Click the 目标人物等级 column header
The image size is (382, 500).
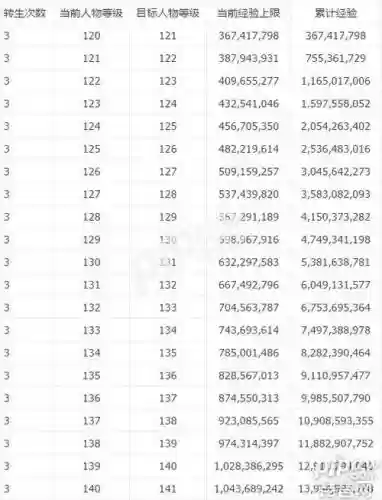click(168, 13)
